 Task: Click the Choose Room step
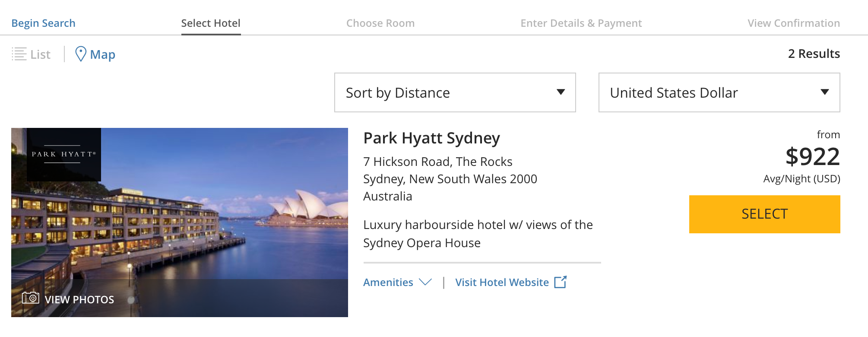tap(380, 23)
